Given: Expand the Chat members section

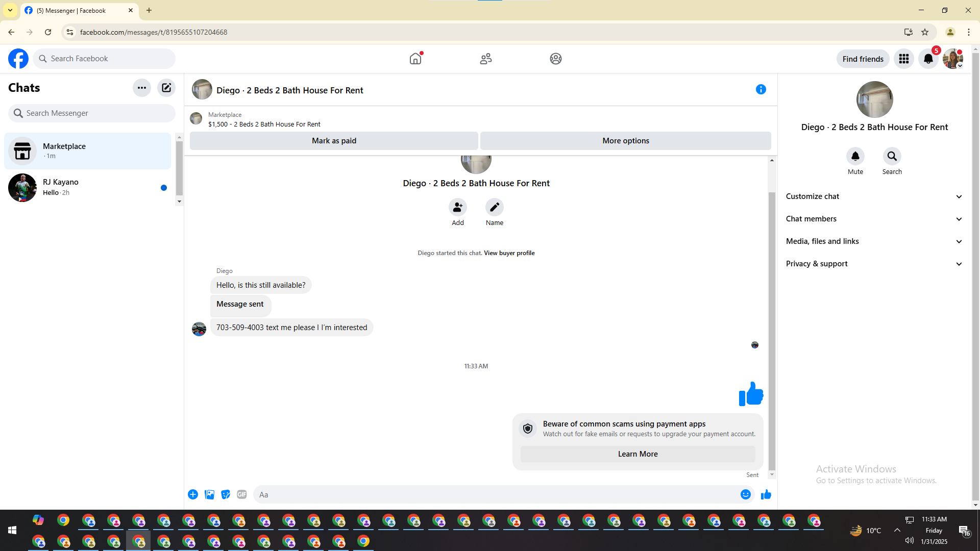Looking at the screenshot, I should (x=874, y=219).
